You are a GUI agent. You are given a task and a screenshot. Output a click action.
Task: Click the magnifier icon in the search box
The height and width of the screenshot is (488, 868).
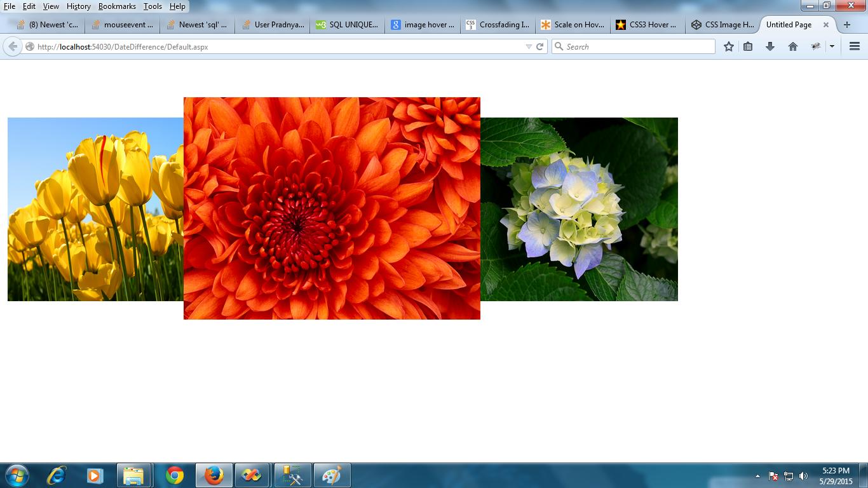559,46
